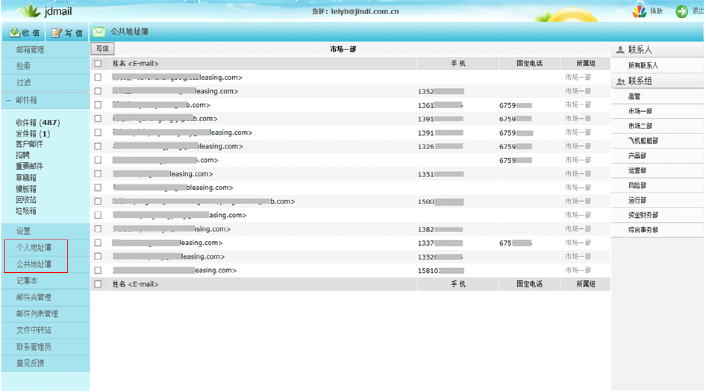Check the contact row with phone 1326
The height and width of the screenshot is (392, 706).
98,146
